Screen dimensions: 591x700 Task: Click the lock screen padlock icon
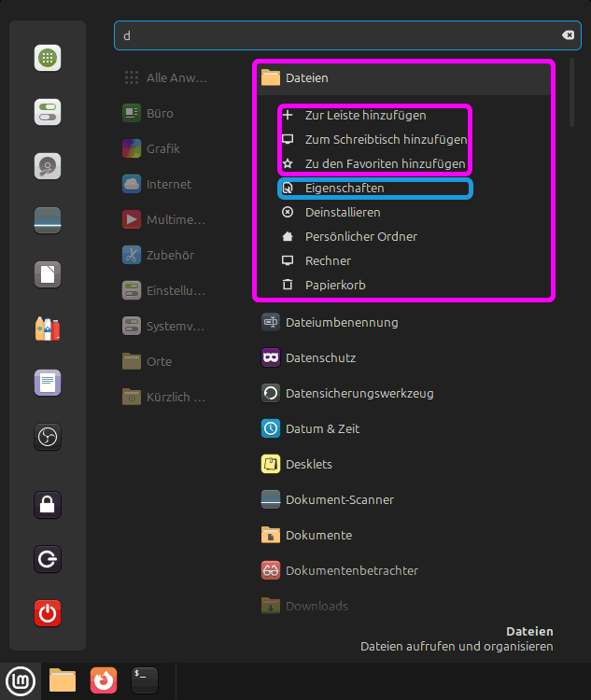[48, 505]
